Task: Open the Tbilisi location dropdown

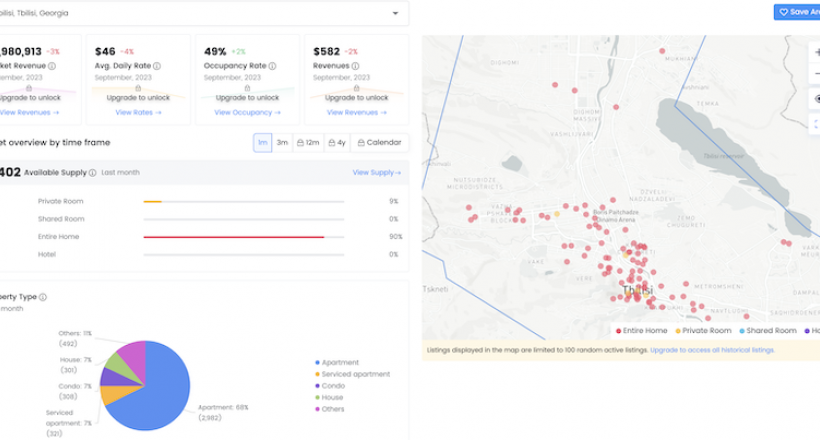Action: [x=395, y=13]
